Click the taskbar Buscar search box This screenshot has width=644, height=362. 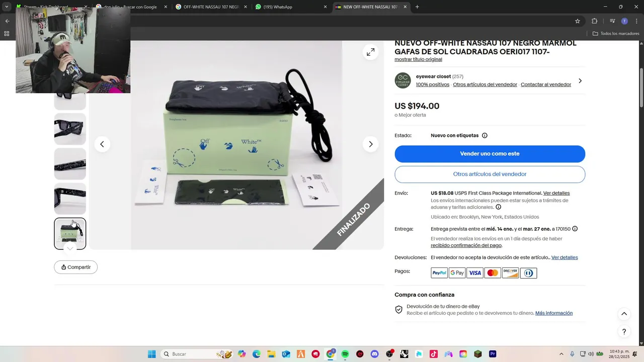[x=197, y=354]
